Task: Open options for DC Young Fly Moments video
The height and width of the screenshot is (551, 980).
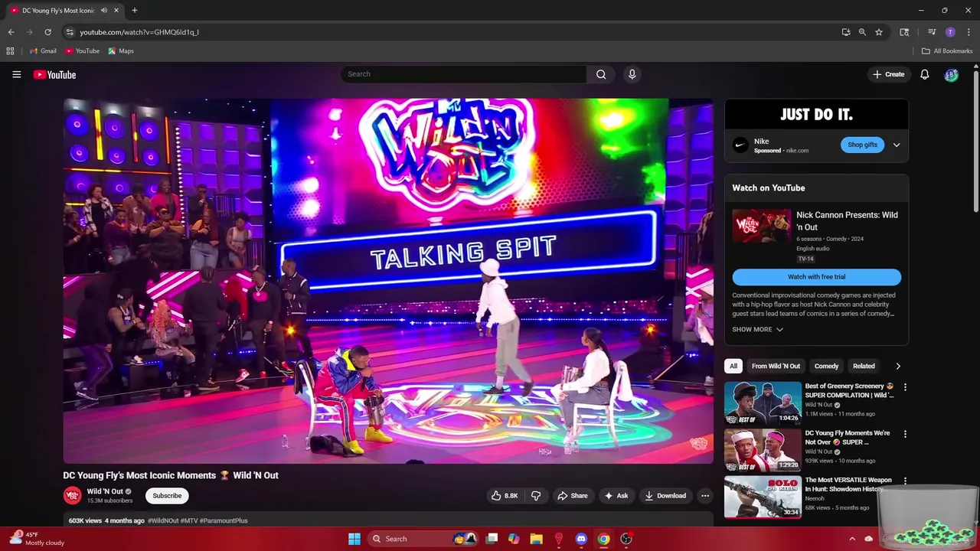Action: pos(905,434)
